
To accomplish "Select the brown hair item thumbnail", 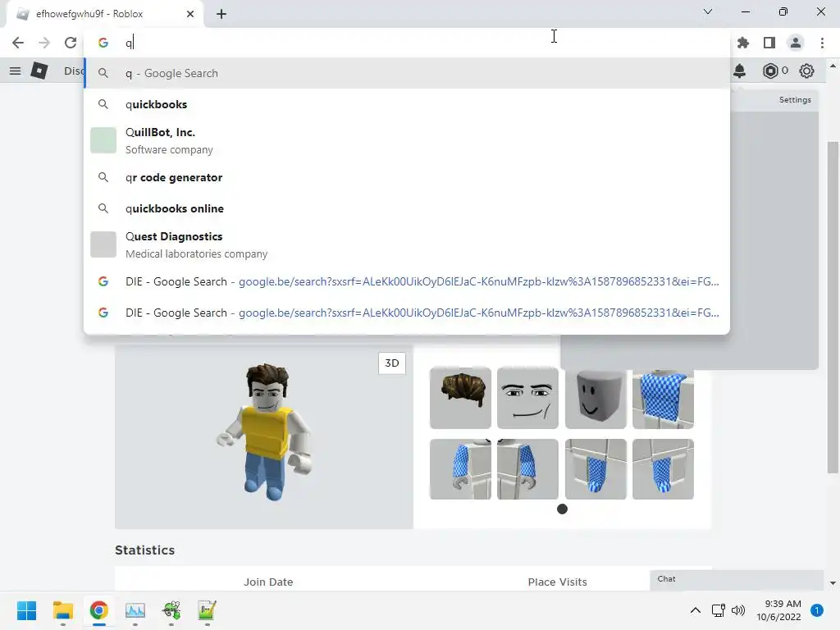I will (460, 398).
